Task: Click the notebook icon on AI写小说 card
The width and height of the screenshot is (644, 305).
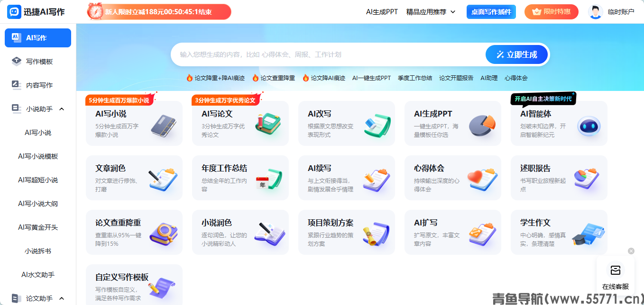Action: click(164, 126)
